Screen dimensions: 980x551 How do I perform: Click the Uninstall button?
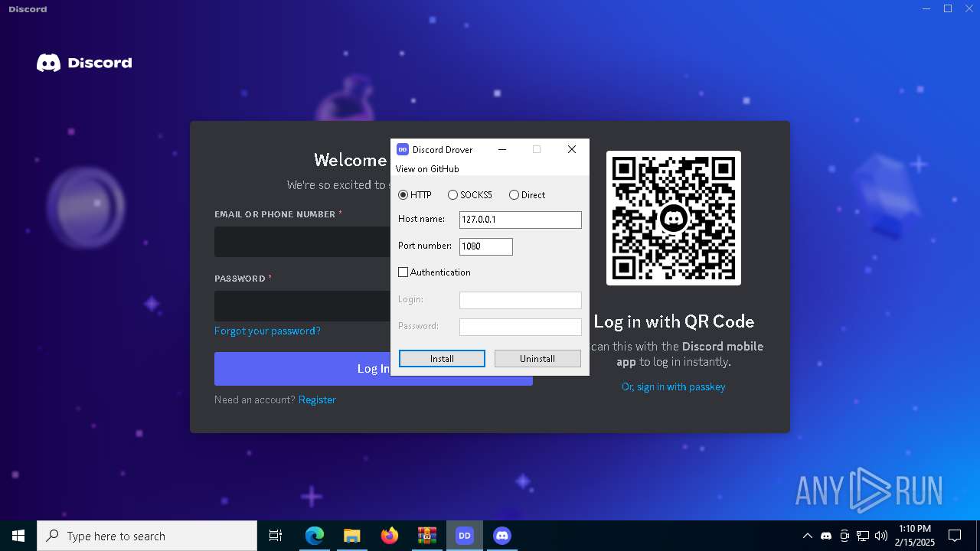coord(537,358)
